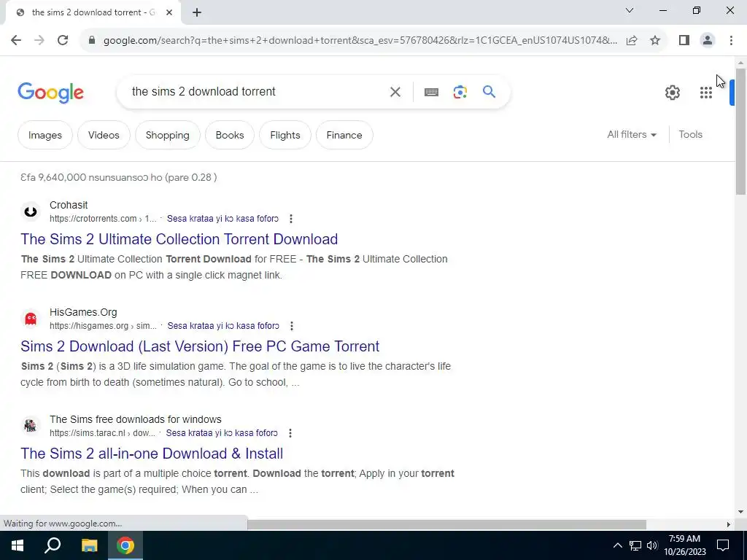This screenshot has width=747, height=560.
Task: Open more options for the HisGames.Org result
Action: [x=292, y=326]
